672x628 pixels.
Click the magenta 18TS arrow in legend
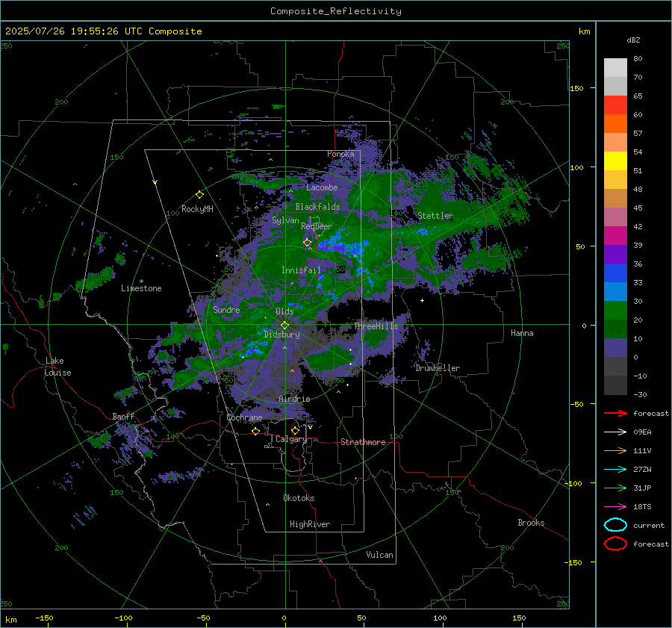pyautogui.click(x=615, y=506)
